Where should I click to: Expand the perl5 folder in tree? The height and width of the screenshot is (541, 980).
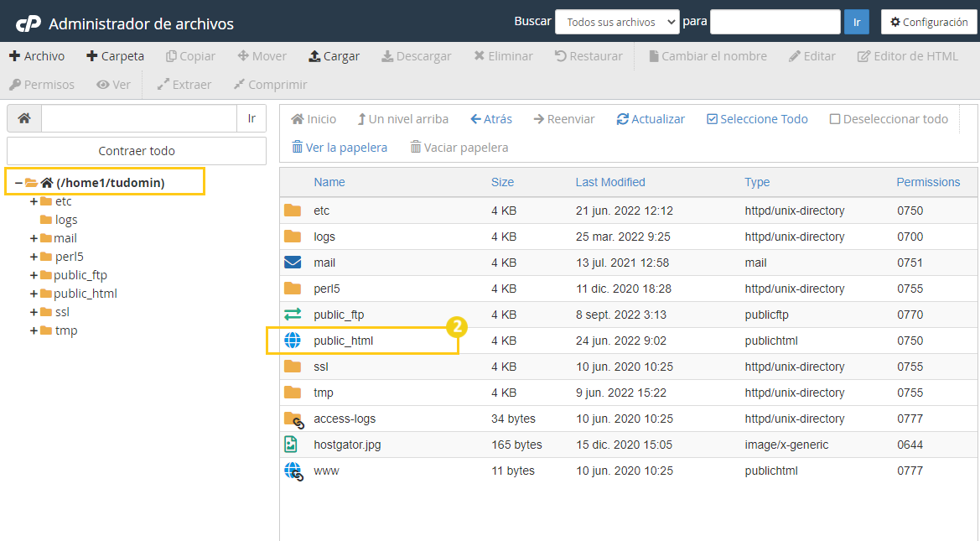click(x=34, y=257)
